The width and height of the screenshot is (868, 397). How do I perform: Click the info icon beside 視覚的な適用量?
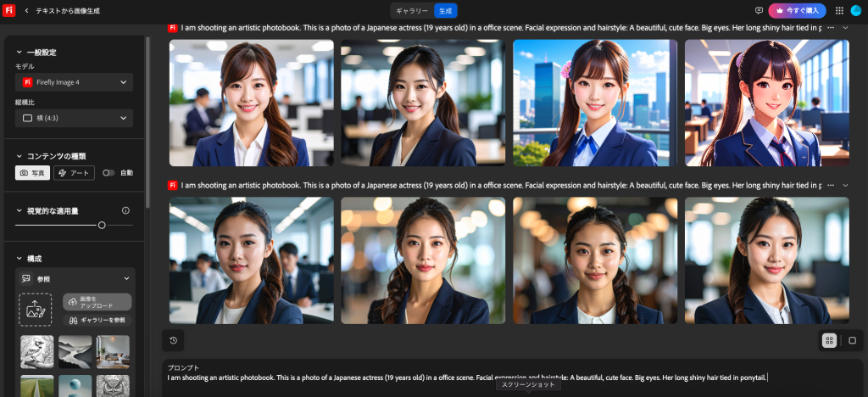pyautogui.click(x=125, y=210)
